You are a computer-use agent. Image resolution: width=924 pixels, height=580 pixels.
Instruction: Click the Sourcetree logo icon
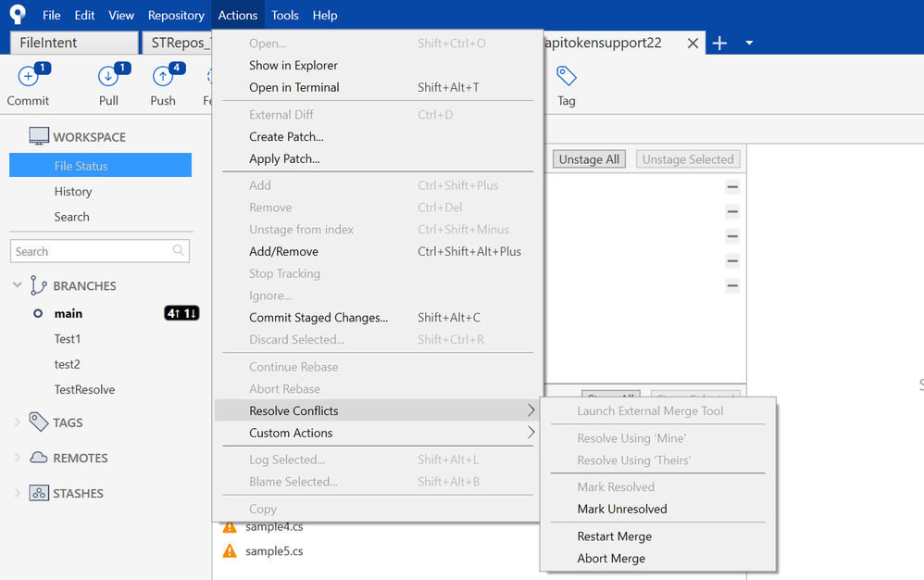click(x=19, y=14)
